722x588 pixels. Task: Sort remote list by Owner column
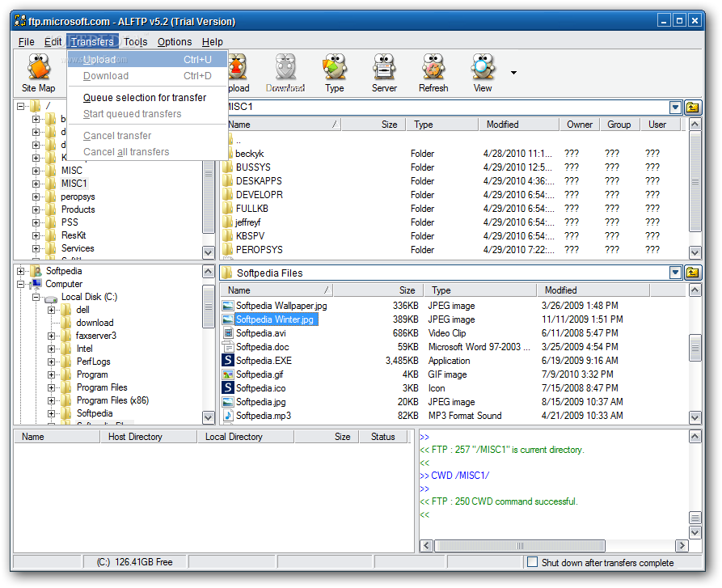tap(580, 125)
